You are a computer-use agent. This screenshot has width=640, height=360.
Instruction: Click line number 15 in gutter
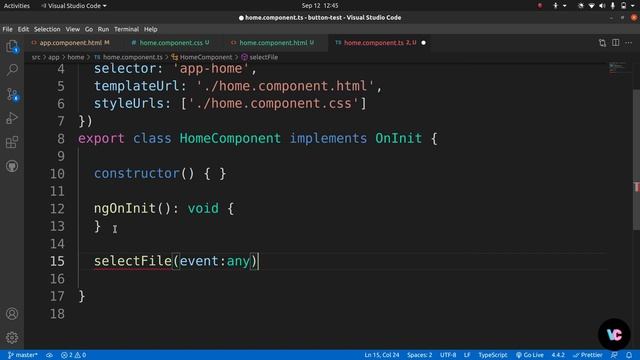[57, 261]
